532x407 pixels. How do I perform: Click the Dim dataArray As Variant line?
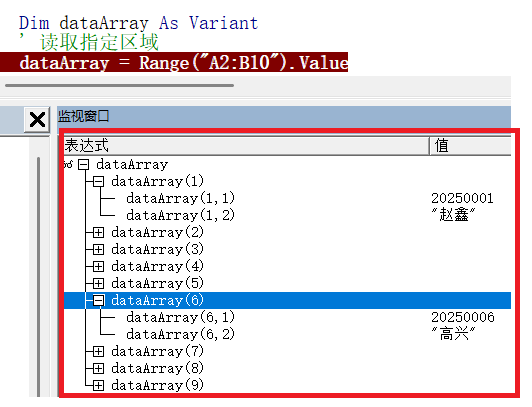[x=138, y=23]
